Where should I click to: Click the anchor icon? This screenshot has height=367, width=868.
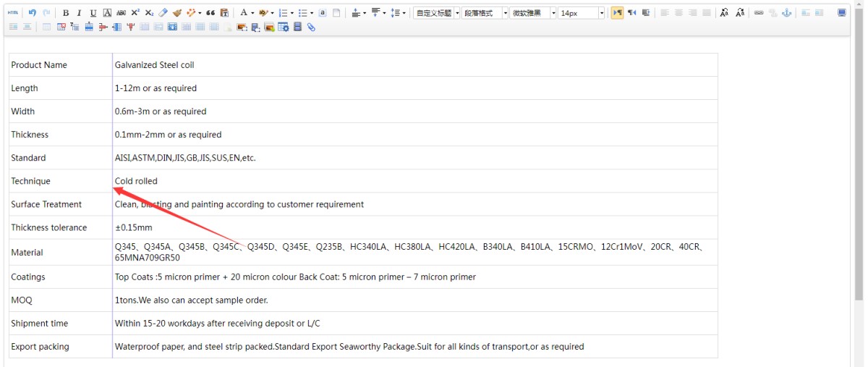click(x=787, y=13)
